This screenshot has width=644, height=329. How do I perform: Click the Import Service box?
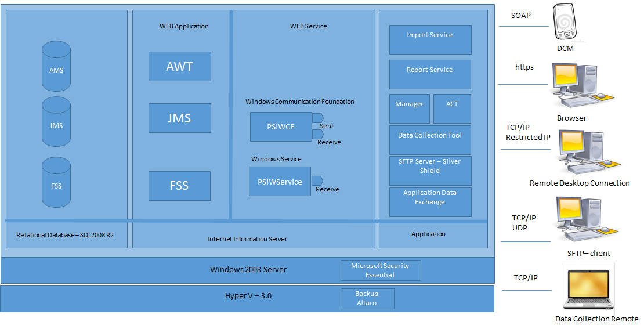[430, 40]
